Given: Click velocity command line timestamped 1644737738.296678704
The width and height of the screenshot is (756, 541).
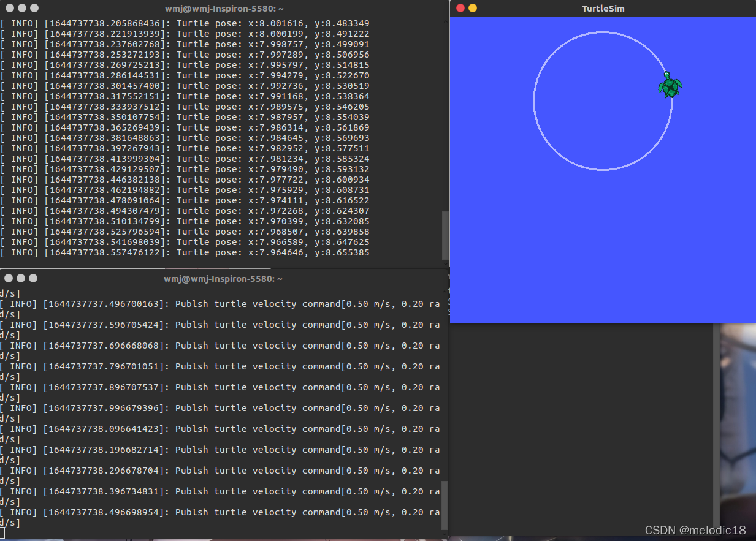Looking at the screenshot, I should coord(220,471).
